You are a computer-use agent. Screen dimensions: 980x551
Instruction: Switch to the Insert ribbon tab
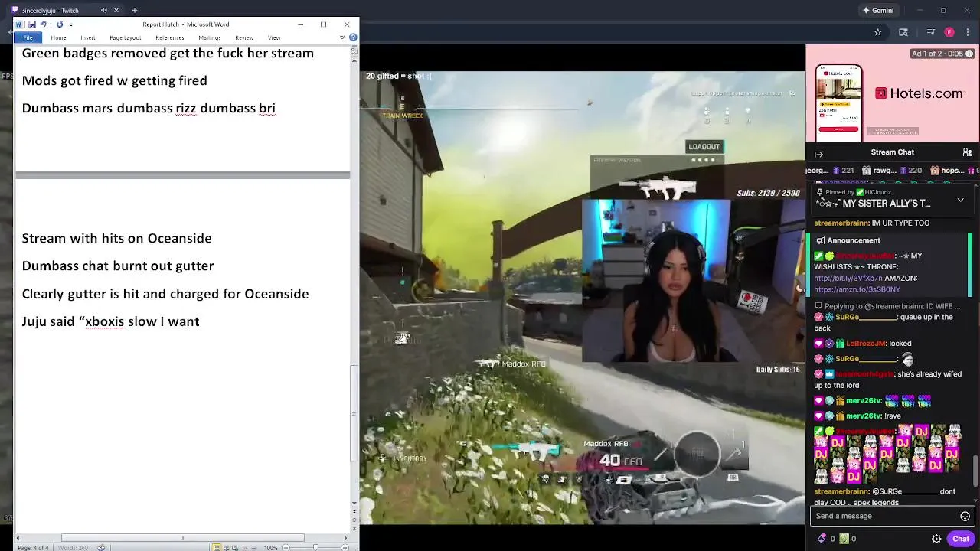[x=88, y=37]
